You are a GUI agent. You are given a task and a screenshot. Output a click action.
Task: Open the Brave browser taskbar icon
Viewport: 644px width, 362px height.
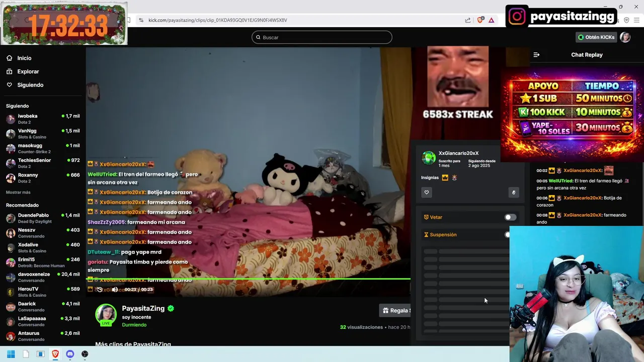(55, 354)
